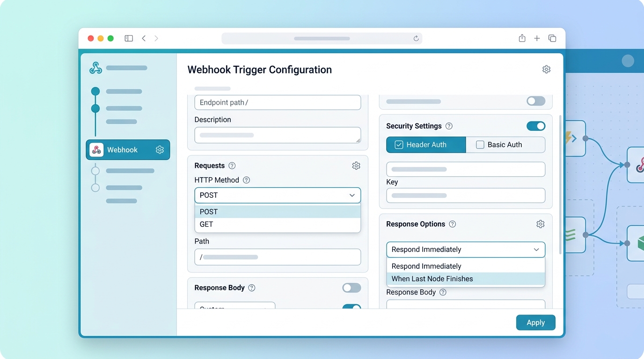Reload the page from the address bar
Image resolution: width=644 pixels, height=359 pixels.
(x=416, y=38)
